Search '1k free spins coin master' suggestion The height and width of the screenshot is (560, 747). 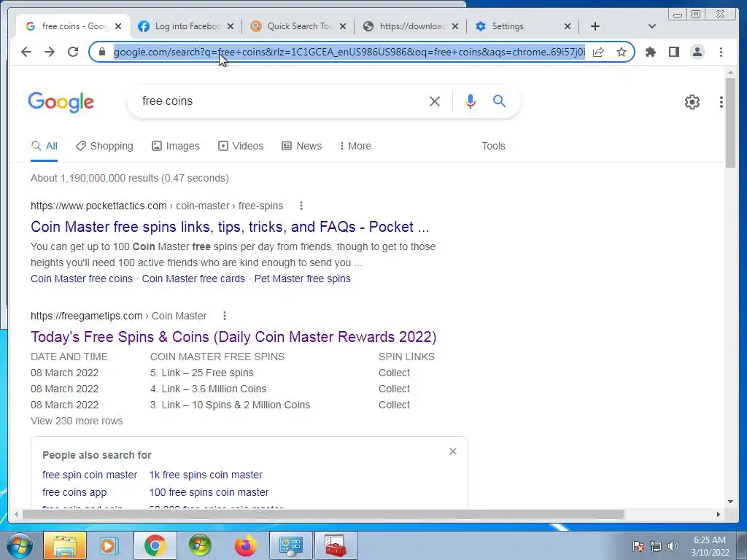tap(206, 475)
